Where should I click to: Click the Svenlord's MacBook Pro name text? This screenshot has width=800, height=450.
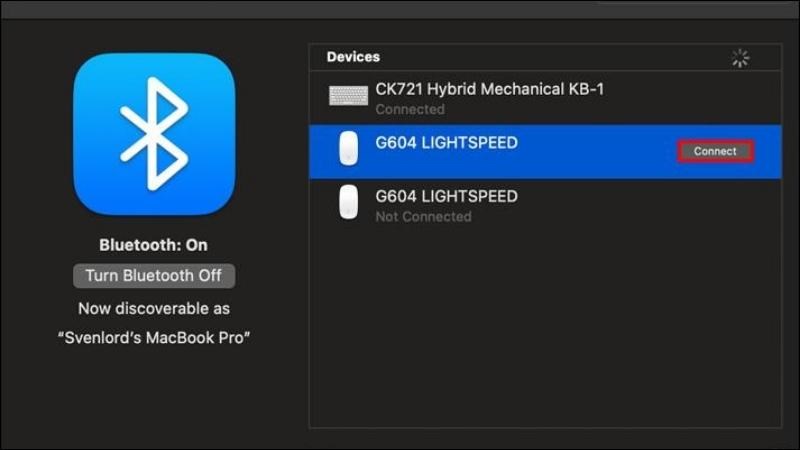pyautogui.click(x=154, y=338)
